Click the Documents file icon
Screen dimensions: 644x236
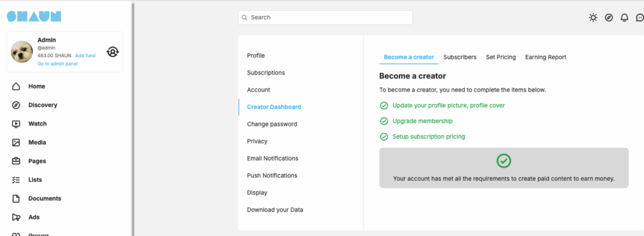click(16, 199)
